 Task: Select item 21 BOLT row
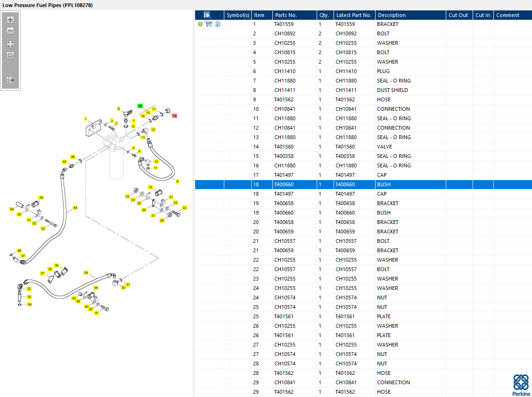point(363,241)
